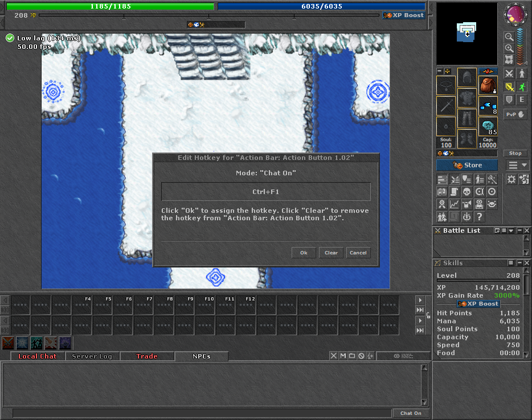532x420 pixels.
Task: Expand the Battle List filter dropdown arrow
Action: [x=510, y=230]
